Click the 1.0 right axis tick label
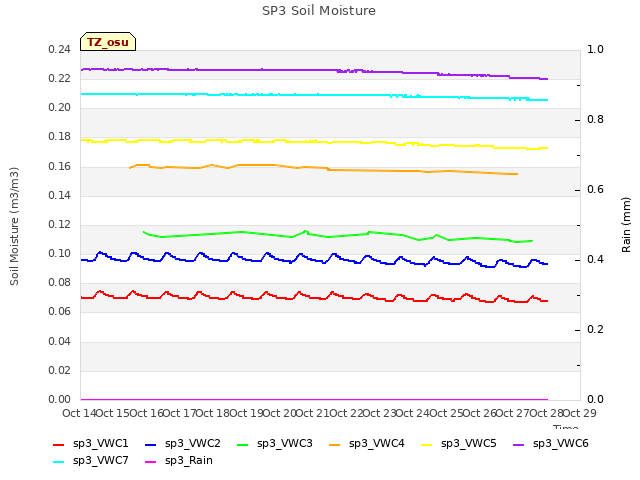Screen dimensions: 640x480 [595, 49]
